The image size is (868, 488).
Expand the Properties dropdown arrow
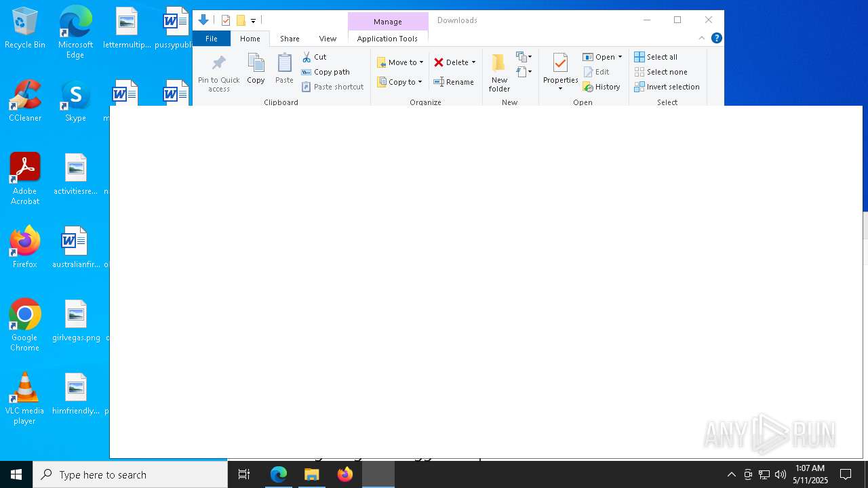pos(560,89)
